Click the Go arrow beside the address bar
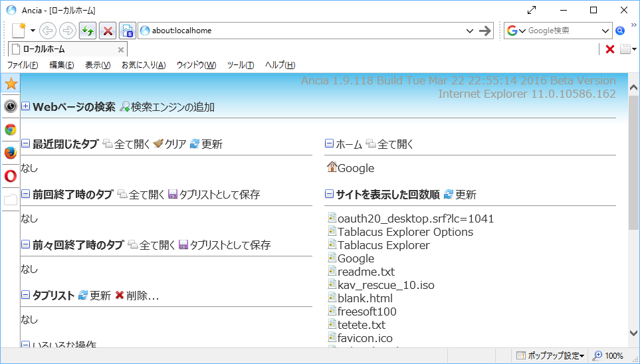Image resolution: width=640 pixels, height=364 pixels. [485, 31]
